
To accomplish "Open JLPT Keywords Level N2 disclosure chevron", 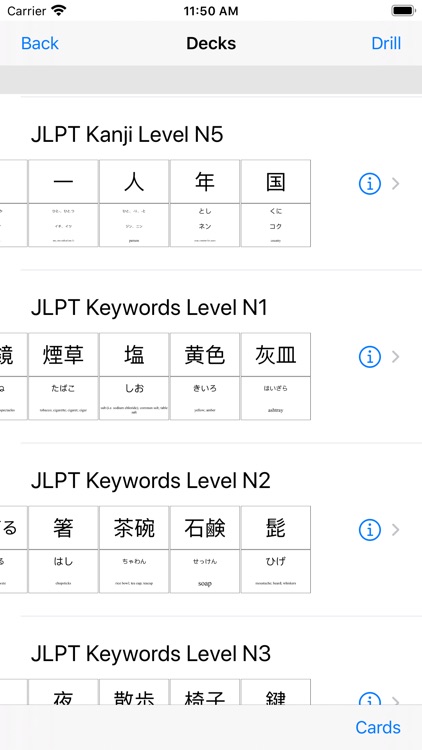I will coord(395,530).
